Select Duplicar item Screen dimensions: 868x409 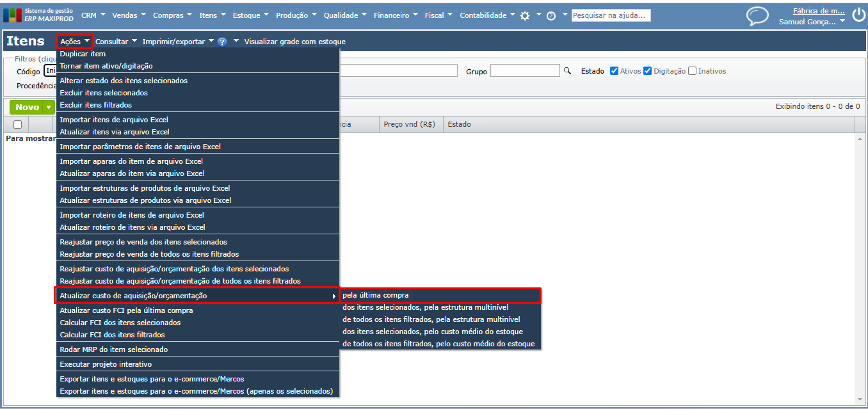pos(198,54)
